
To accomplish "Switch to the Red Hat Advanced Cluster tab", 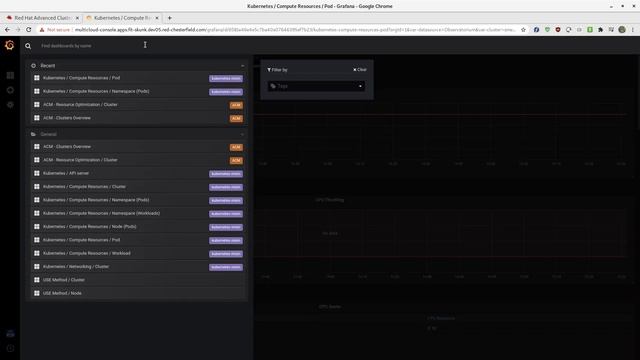I will 42,18.
